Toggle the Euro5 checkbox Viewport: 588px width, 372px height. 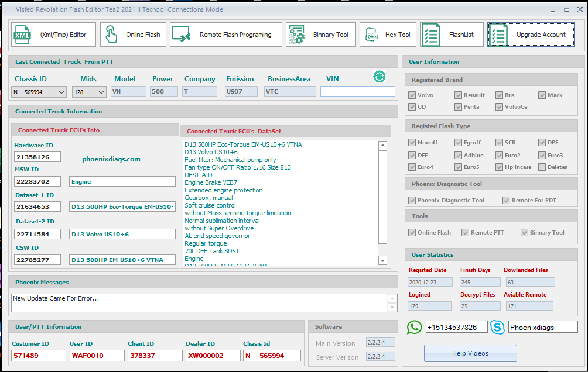pyautogui.click(x=458, y=167)
